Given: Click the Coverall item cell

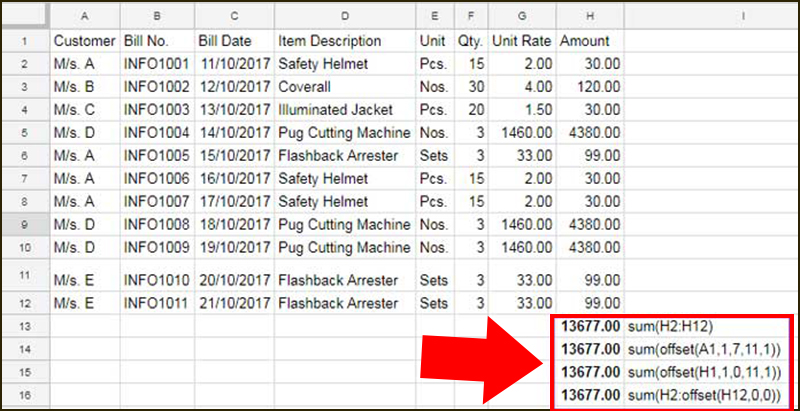Looking at the screenshot, I should [x=345, y=87].
